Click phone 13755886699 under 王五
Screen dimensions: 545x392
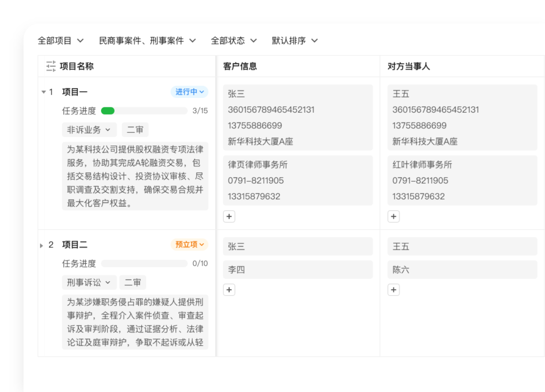tap(419, 126)
